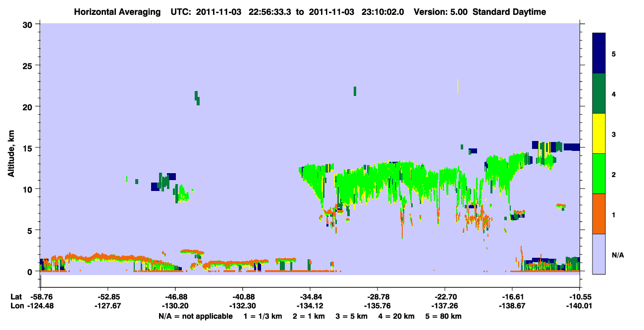Image resolution: width=644 pixels, height=330 pixels.
Task: Click the bright green level 2 legend swatch
Action: (x=599, y=174)
